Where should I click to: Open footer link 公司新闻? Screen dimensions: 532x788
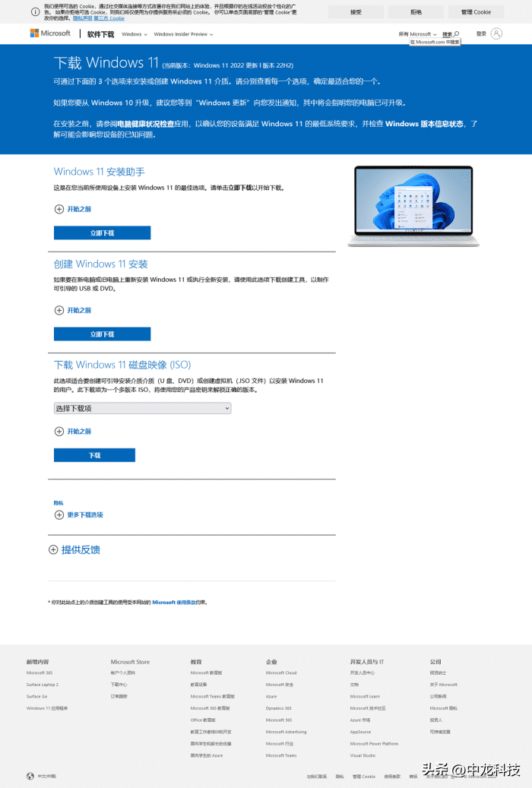(438, 697)
